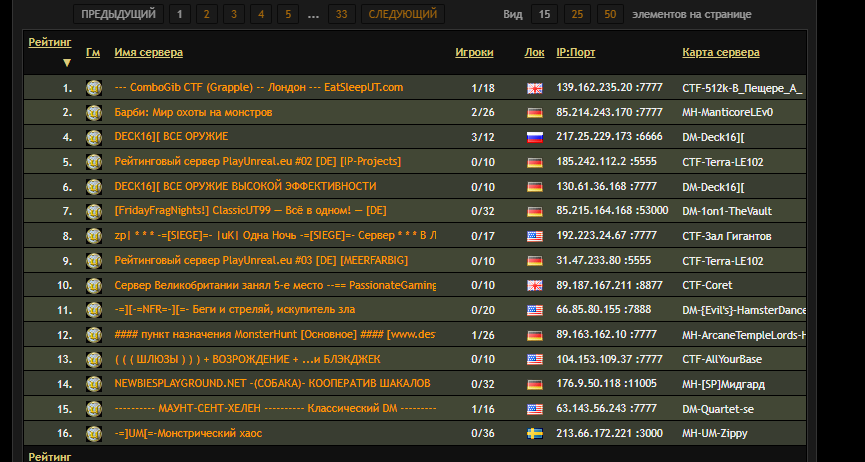Show 25 items per page

click(578, 14)
